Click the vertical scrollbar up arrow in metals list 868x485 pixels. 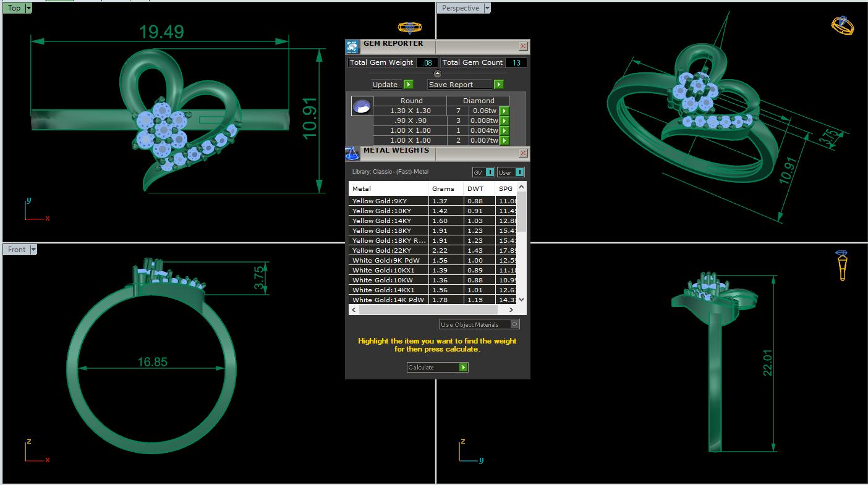(x=521, y=187)
